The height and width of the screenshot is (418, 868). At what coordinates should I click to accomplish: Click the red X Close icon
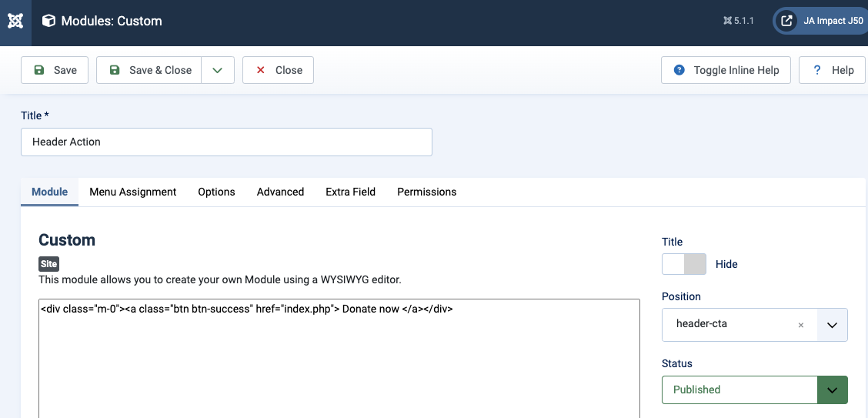[x=260, y=70]
